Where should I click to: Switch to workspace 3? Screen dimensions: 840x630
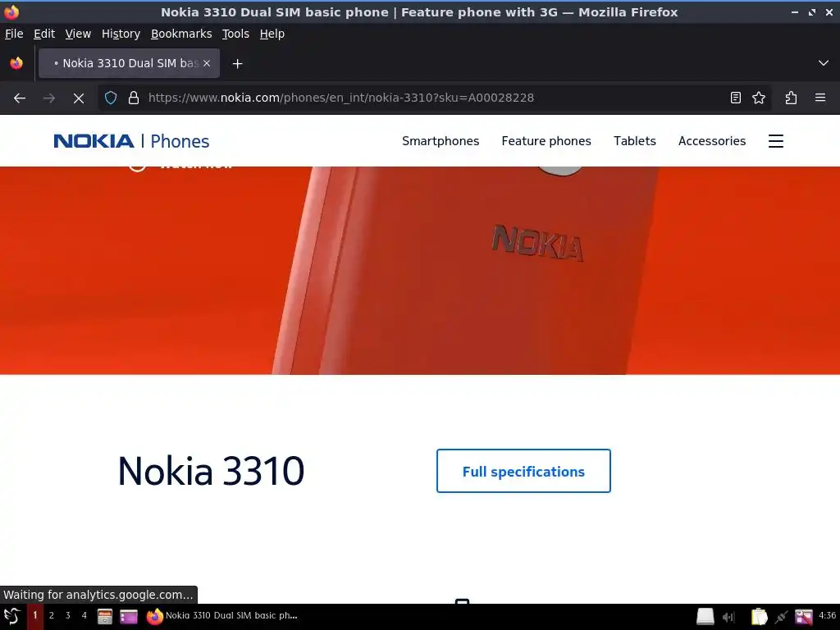click(x=67, y=615)
